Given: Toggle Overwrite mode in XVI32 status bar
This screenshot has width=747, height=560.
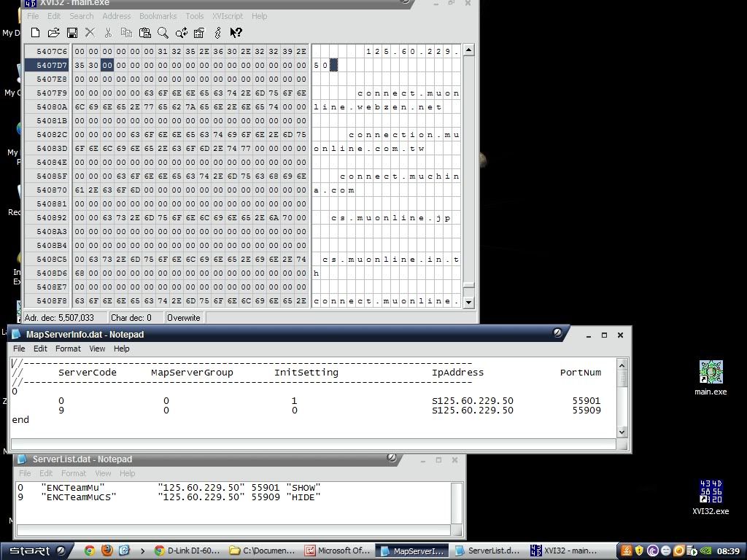Looking at the screenshot, I should [184, 318].
